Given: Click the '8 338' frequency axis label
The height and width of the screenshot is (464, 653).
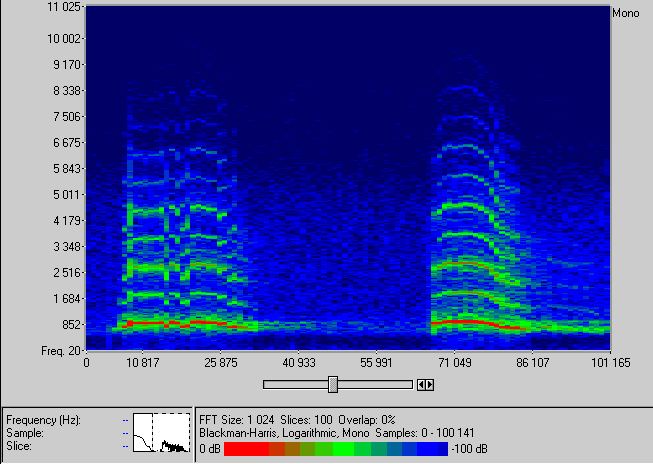Looking at the screenshot, I should (x=67, y=91).
